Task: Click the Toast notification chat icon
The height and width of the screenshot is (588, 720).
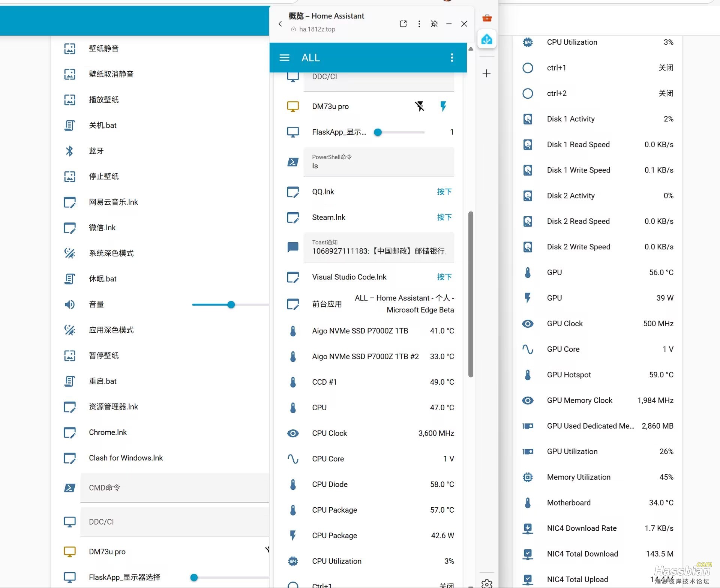Action: (293, 247)
